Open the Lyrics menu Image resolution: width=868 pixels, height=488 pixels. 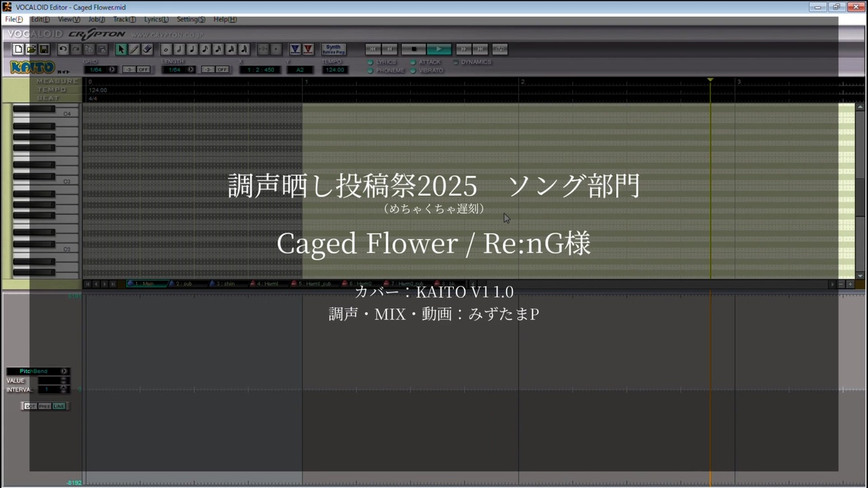pyautogui.click(x=156, y=20)
